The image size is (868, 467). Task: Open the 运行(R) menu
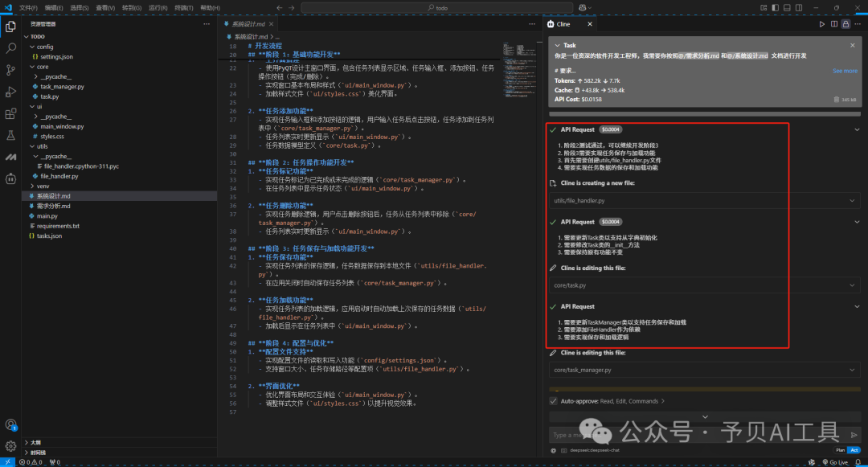point(158,8)
